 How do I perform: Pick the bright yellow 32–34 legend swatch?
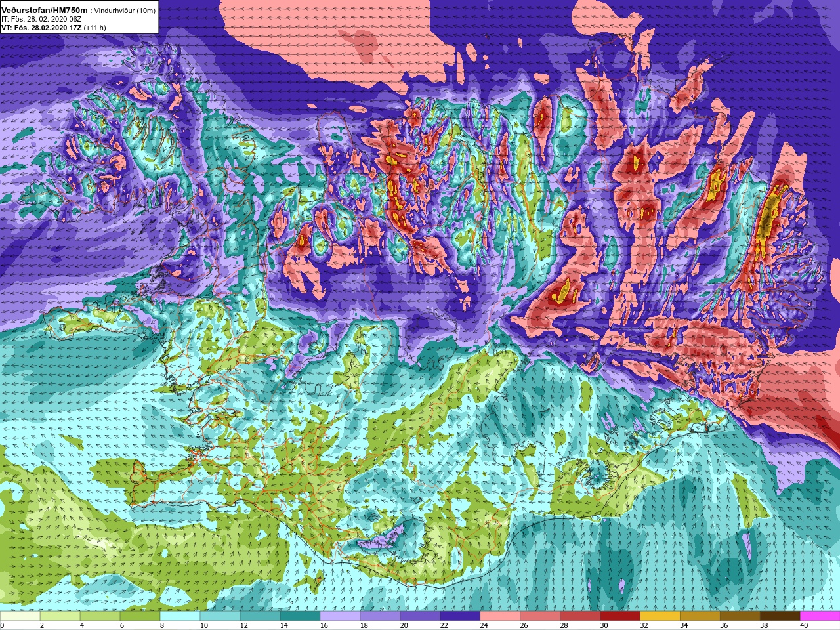(x=660, y=617)
